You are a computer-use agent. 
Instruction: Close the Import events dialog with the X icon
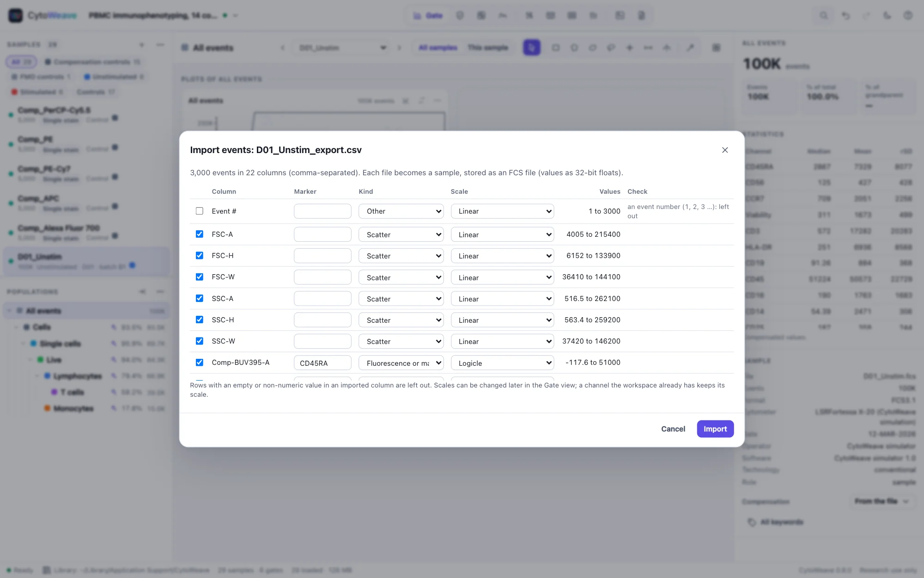click(725, 150)
